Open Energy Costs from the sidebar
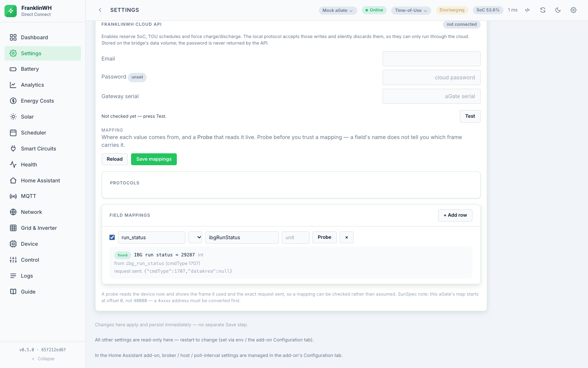 click(42, 101)
